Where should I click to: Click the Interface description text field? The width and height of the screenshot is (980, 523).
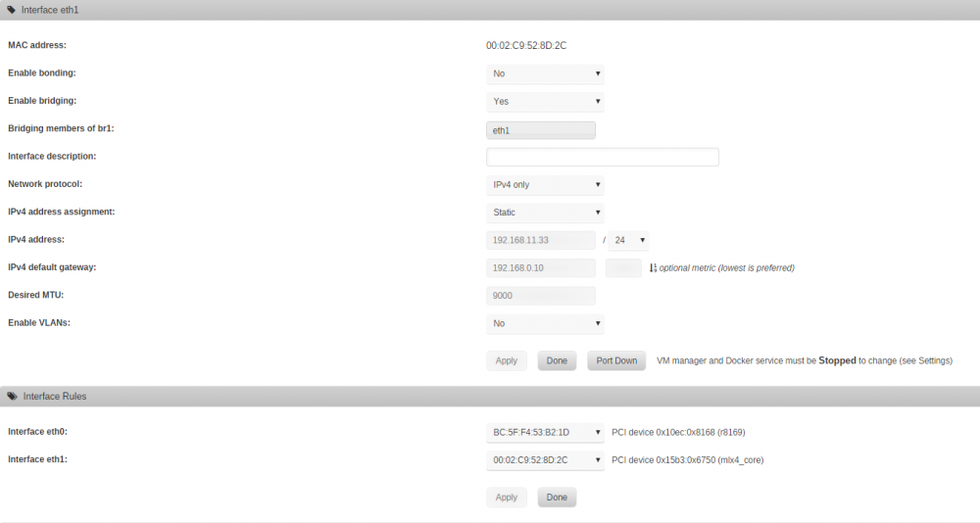pyautogui.click(x=603, y=157)
